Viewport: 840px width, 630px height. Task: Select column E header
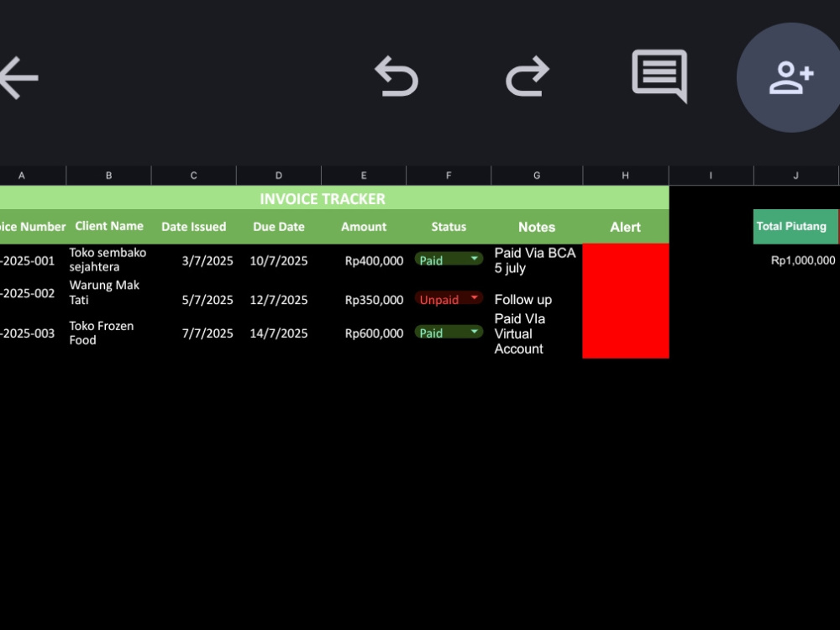click(364, 176)
